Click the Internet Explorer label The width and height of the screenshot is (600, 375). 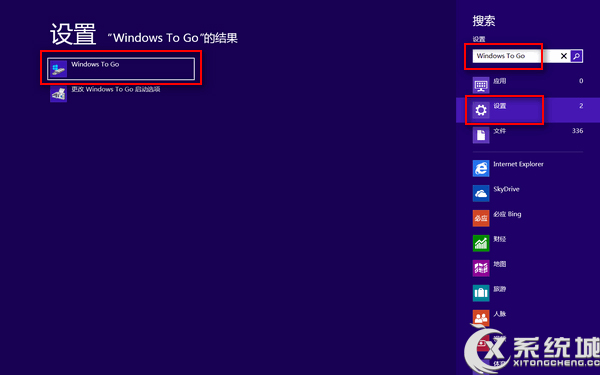[x=518, y=164]
